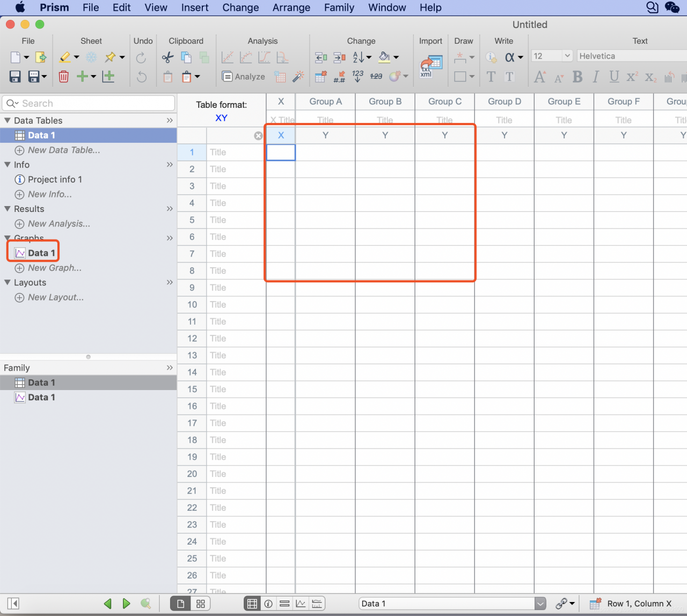
Task: Click the green next sheet arrow
Action: click(126, 604)
